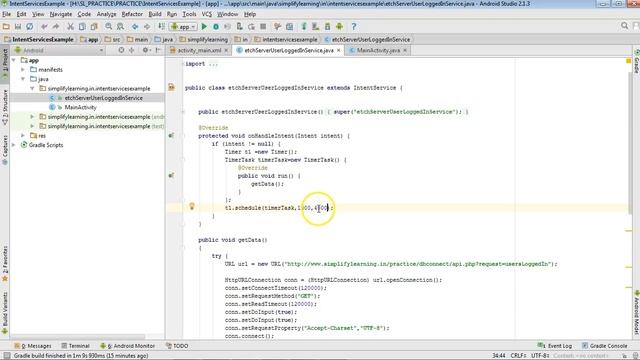The height and width of the screenshot is (360, 640).
Task: Run the app with green play button
Action: click(x=204, y=27)
